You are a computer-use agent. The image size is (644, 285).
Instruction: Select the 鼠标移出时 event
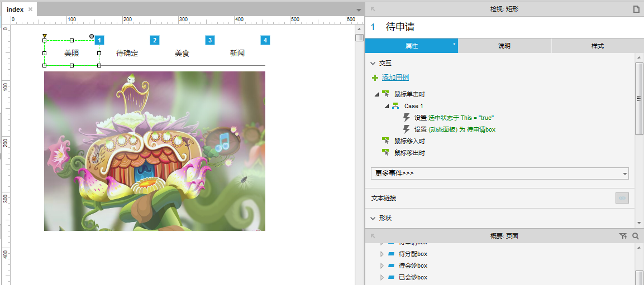[409, 153]
